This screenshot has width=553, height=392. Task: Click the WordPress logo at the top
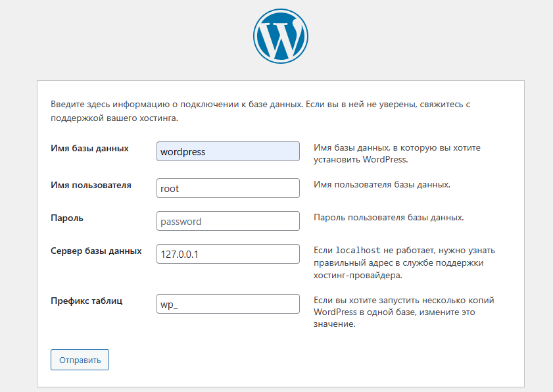(x=280, y=36)
